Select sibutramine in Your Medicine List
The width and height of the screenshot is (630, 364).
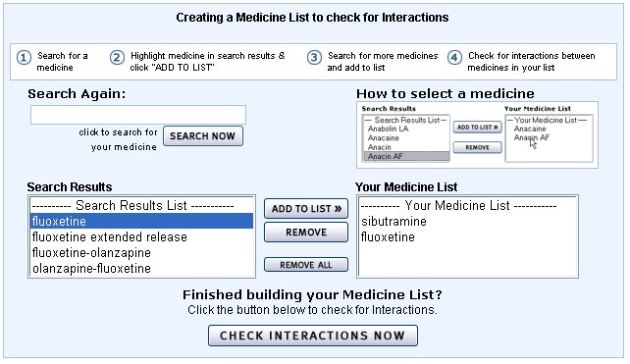[x=467, y=221]
